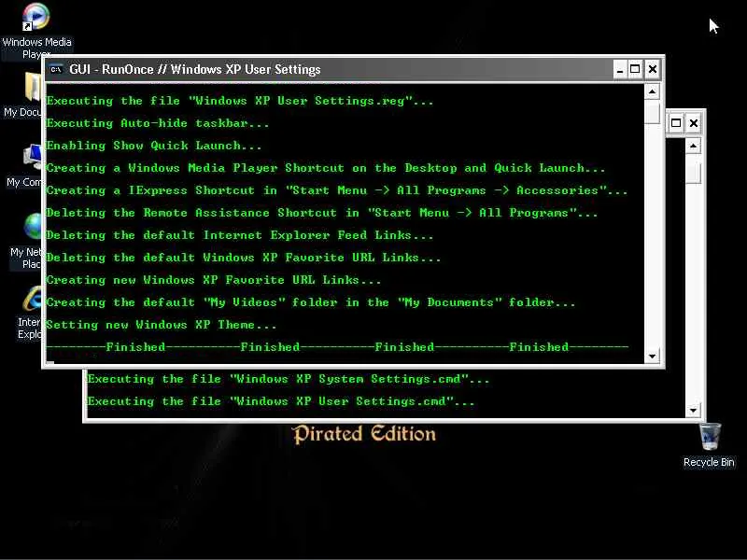Maximize the background console window
Viewport: 747px width, 560px height.
point(676,123)
